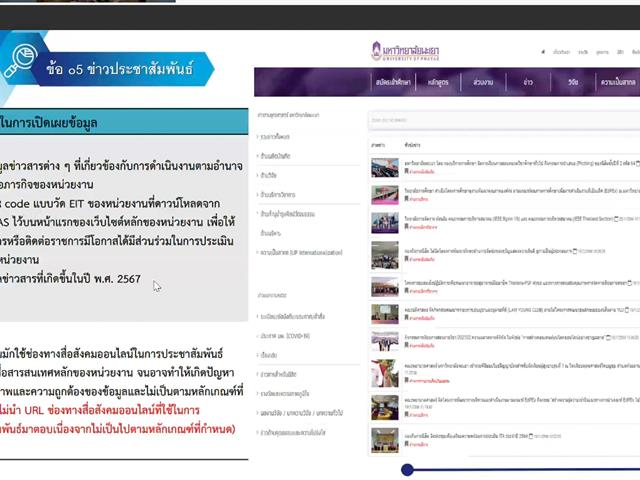Select ด้านบริการวิชาการ in the sidebar
The image size is (640, 480).
[x=277, y=195]
